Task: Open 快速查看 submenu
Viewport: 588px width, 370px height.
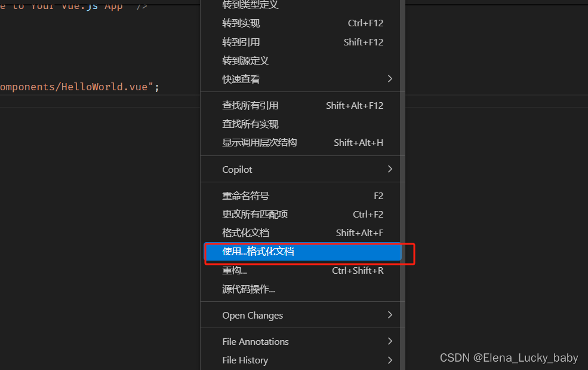Action: point(302,79)
